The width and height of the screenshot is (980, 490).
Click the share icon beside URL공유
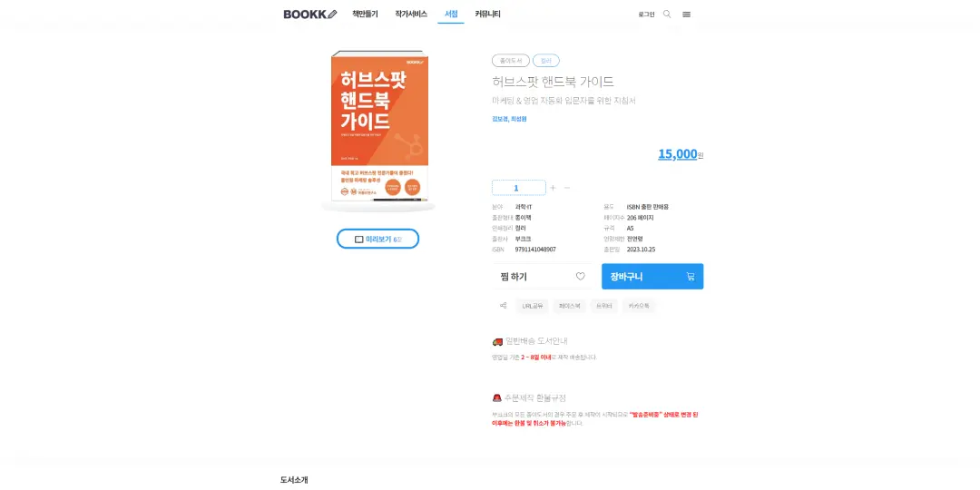pos(503,306)
